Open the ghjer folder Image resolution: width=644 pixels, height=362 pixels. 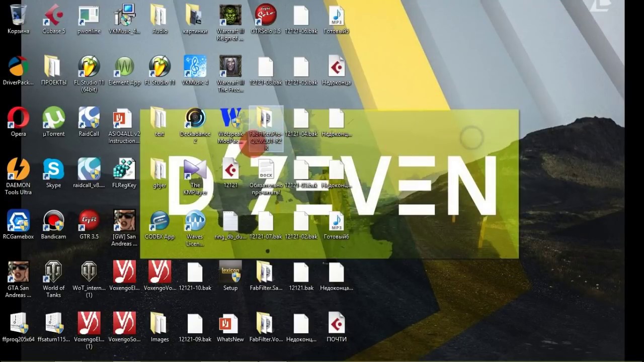pos(159,173)
